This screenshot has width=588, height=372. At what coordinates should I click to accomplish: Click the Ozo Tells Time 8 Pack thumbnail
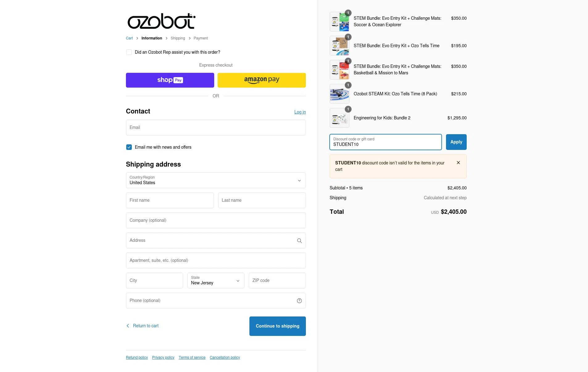coord(339,94)
